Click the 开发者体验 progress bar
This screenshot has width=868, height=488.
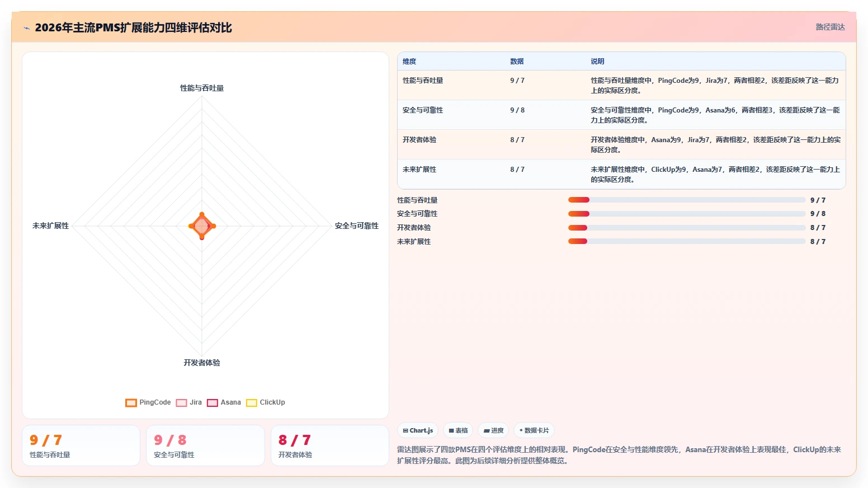tap(687, 228)
